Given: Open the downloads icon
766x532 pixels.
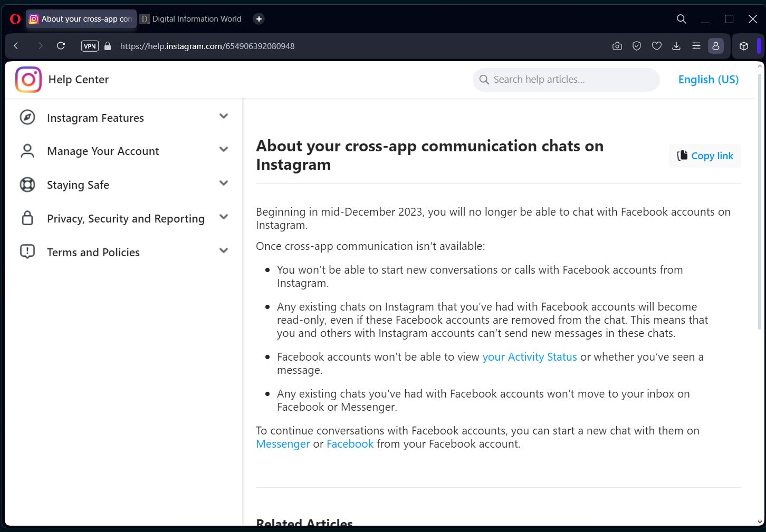Looking at the screenshot, I should click(676, 46).
